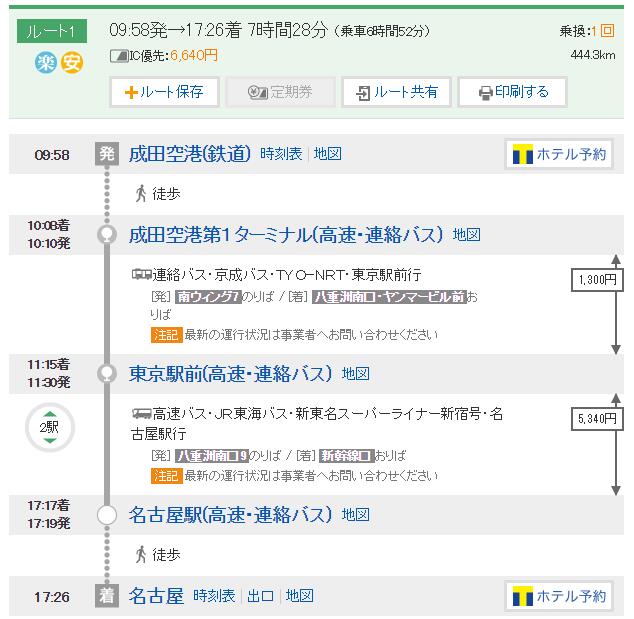Open ホテル予約 next to 名古屋 arrival
634x619 pixels.
559,596
